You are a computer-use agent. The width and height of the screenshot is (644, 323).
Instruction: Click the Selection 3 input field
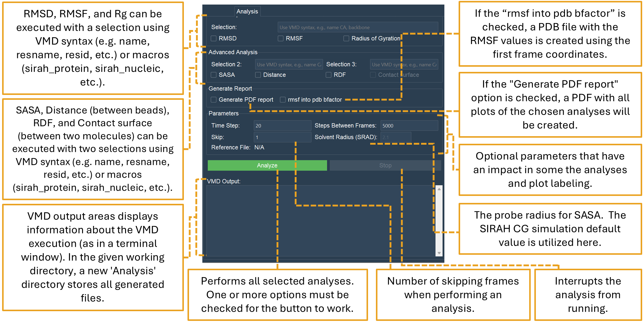(x=404, y=65)
